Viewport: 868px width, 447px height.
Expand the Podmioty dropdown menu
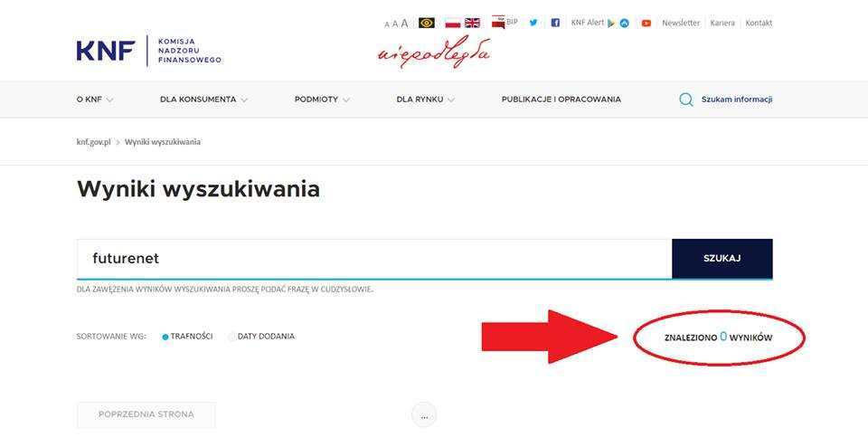click(322, 100)
